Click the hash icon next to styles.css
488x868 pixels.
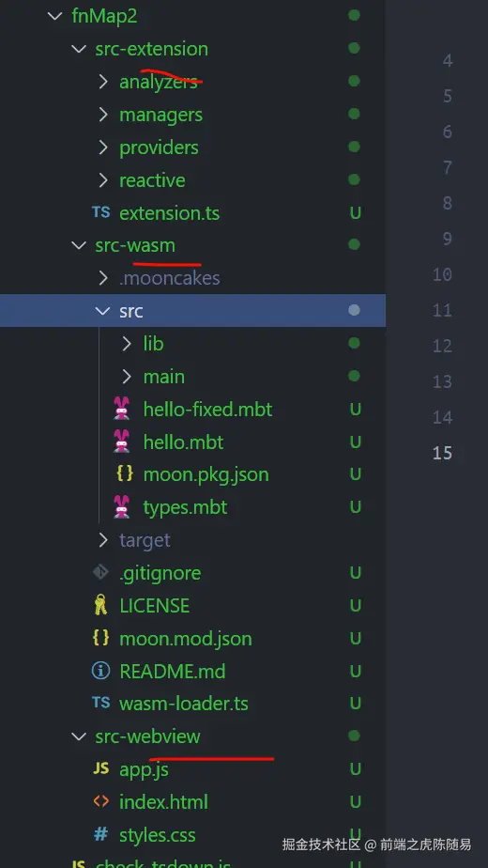click(x=100, y=834)
